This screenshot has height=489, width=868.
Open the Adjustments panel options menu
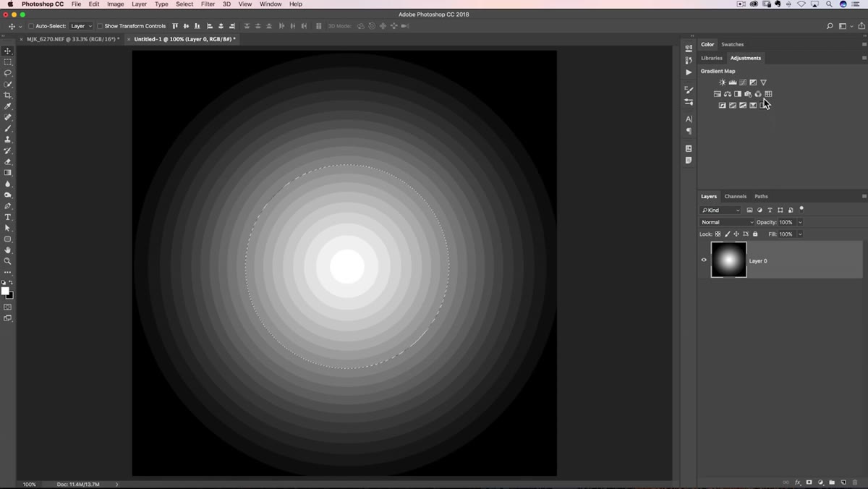tap(864, 58)
